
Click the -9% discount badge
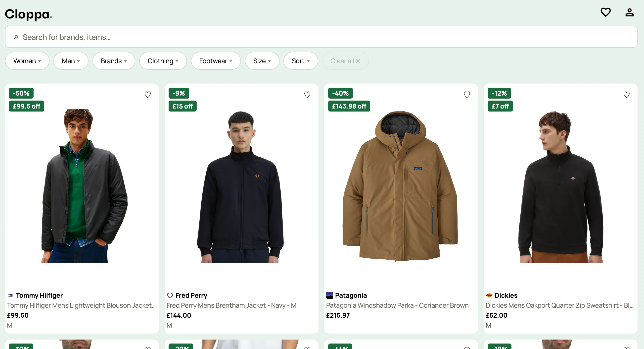click(179, 93)
